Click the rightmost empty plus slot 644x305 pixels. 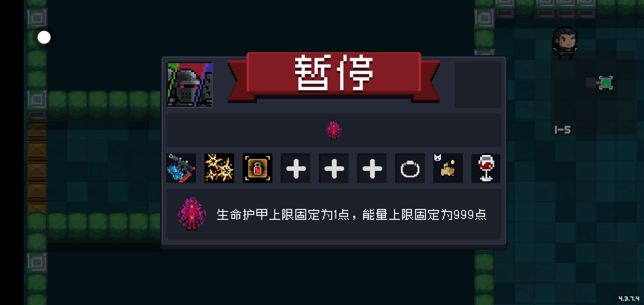(x=372, y=168)
